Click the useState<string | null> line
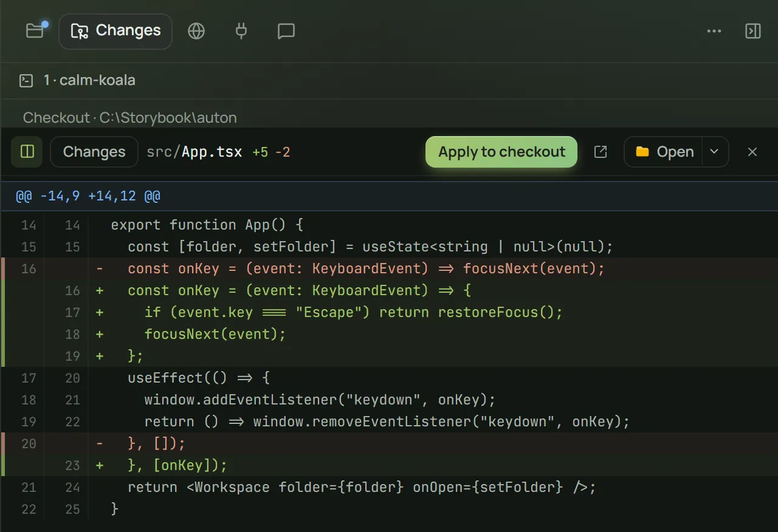The image size is (778, 532). pos(389,247)
